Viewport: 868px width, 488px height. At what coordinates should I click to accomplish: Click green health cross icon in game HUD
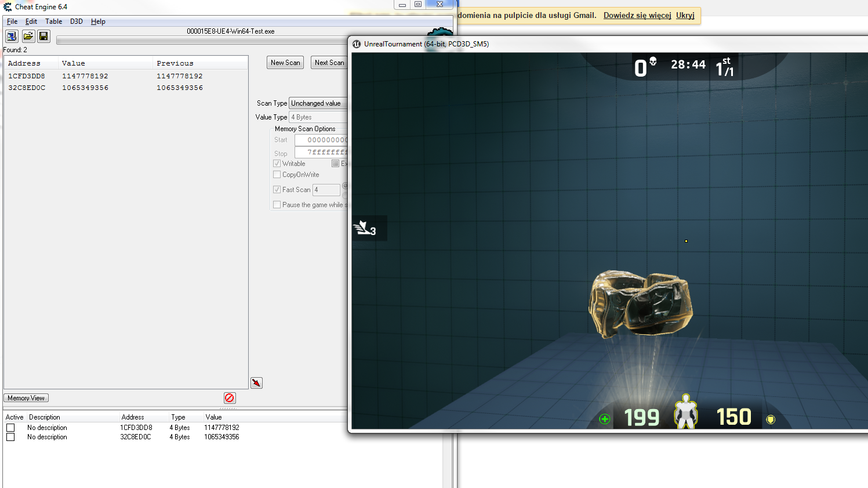coord(605,419)
